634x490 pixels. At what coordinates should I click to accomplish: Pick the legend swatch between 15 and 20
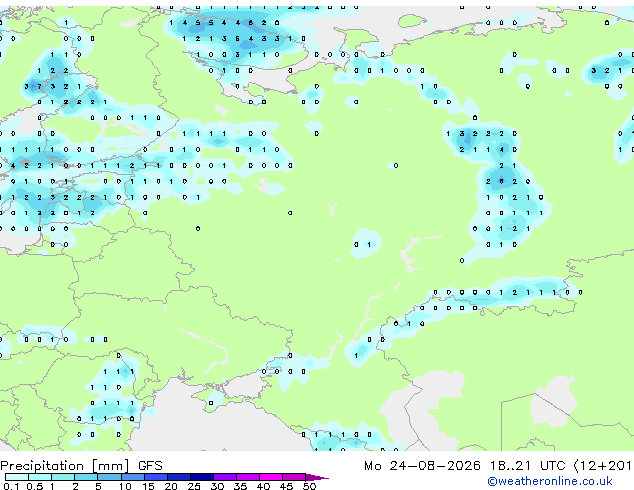pos(155,477)
